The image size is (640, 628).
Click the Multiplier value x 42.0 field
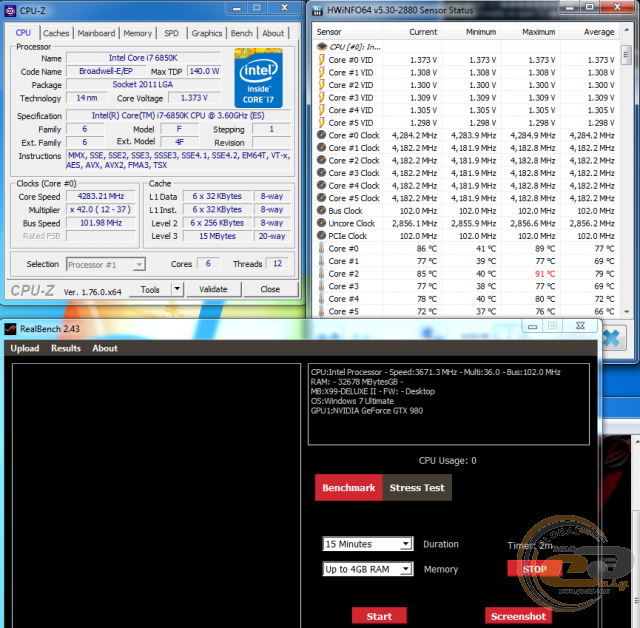click(101, 209)
